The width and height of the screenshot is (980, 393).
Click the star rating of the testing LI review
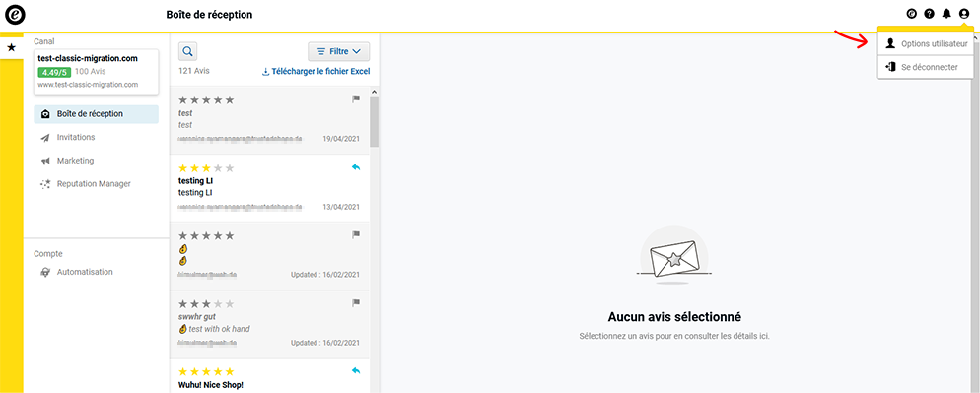[x=206, y=168]
